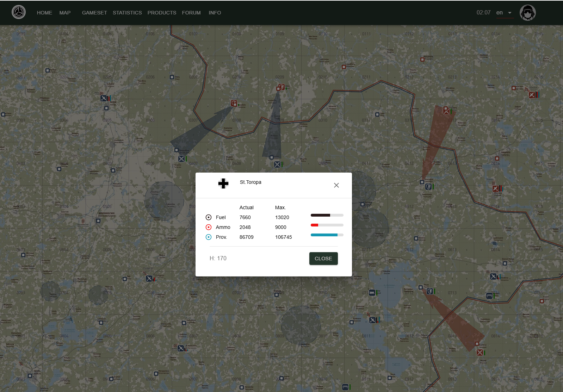Select the Prov. radio button
This screenshot has width=563, height=392.
(x=209, y=237)
